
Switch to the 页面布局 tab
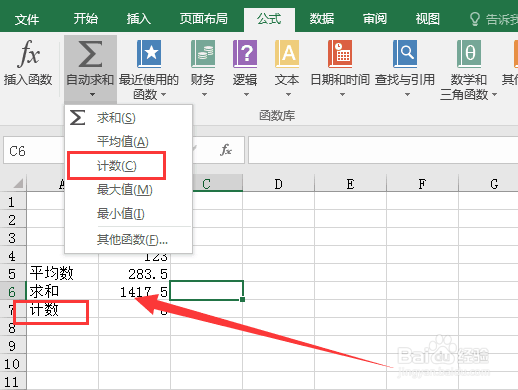point(204,19)
